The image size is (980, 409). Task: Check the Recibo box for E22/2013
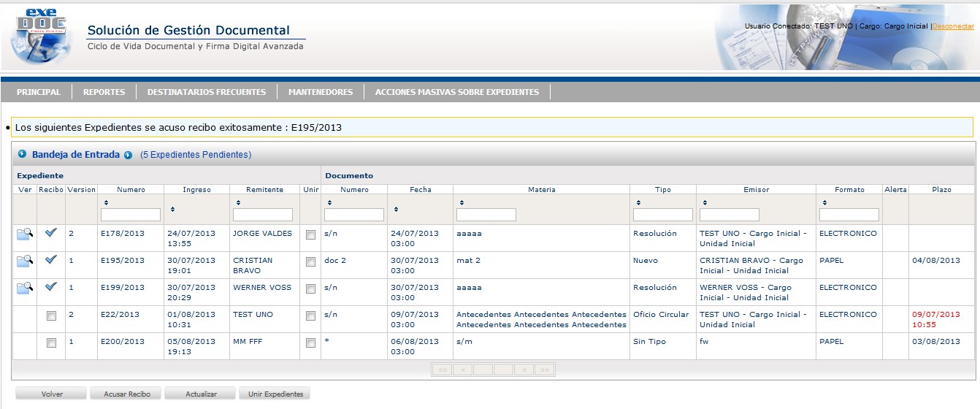[51, 316]
